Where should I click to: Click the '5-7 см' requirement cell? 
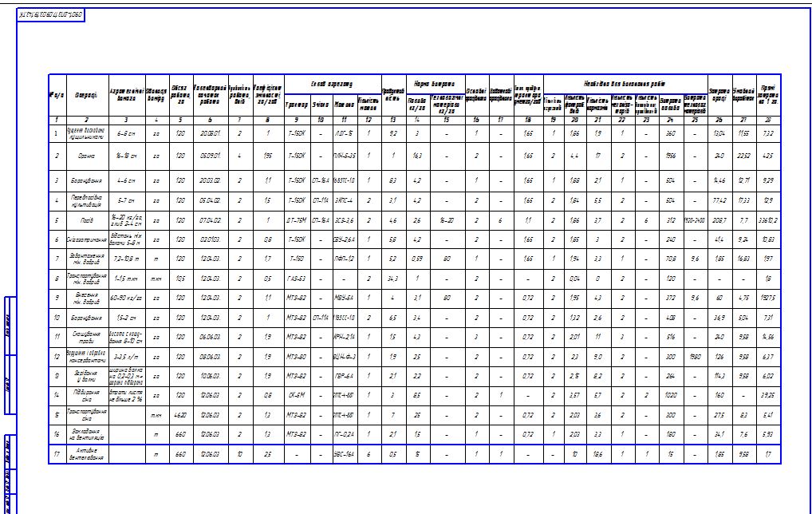[126, 201]
